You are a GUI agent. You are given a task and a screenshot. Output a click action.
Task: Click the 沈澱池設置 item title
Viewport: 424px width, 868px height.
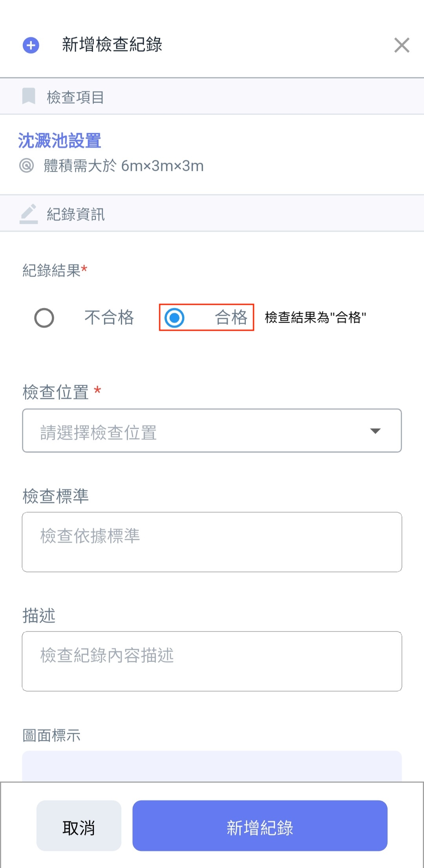(x=60, y=141)
